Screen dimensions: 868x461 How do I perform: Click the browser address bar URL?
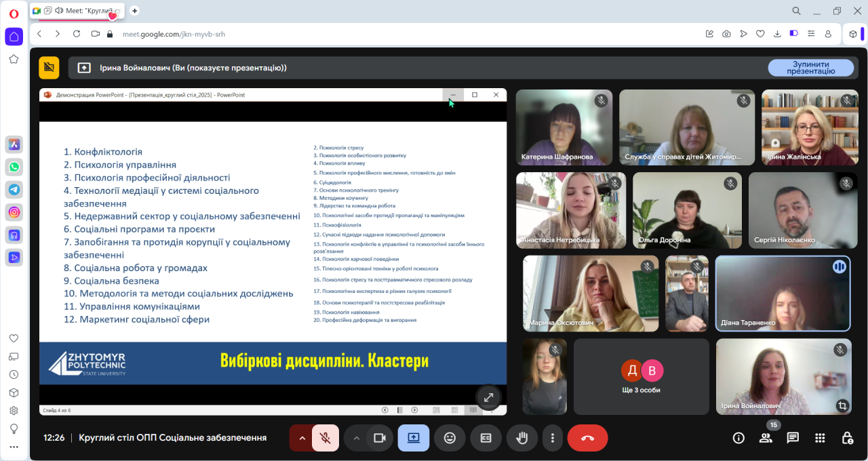(174, 34)
